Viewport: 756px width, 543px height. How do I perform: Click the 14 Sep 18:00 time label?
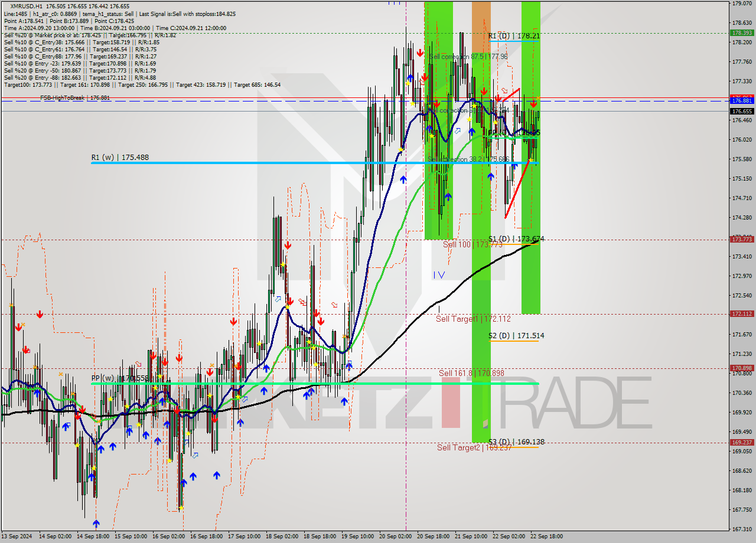click(x=93, y=537)
